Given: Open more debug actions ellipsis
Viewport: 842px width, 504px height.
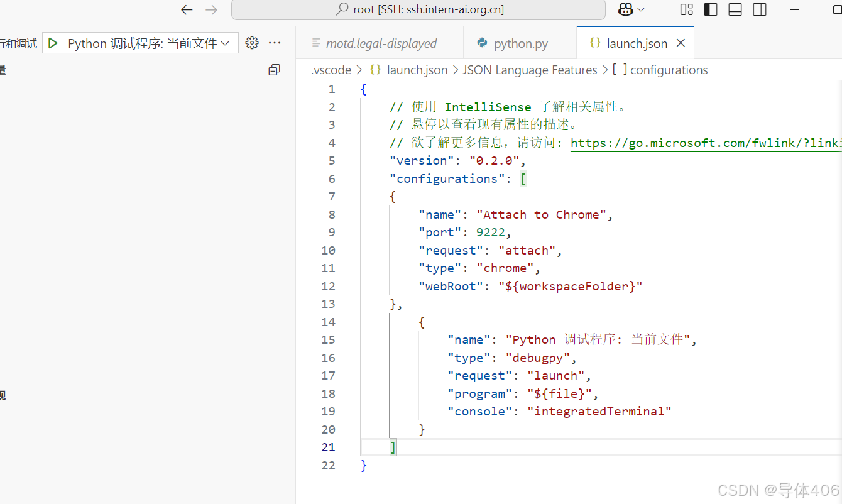Looking at the screenshot, I should pyautogui.click(x=275, y=43).
